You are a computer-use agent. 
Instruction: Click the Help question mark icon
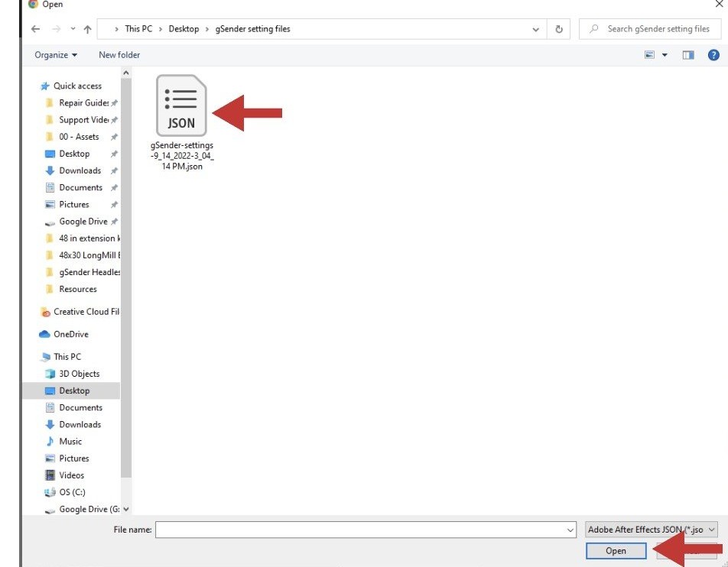tap(713, 54)
